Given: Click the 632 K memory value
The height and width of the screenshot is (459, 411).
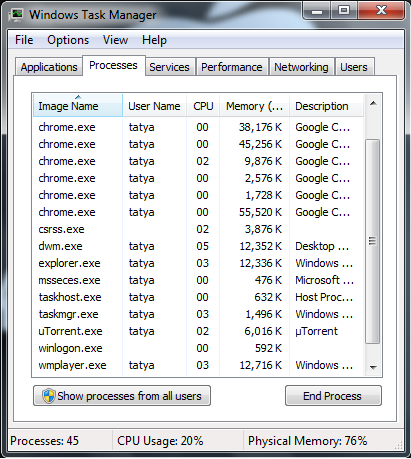Looking at the screenshot, I should click(268, 297).
